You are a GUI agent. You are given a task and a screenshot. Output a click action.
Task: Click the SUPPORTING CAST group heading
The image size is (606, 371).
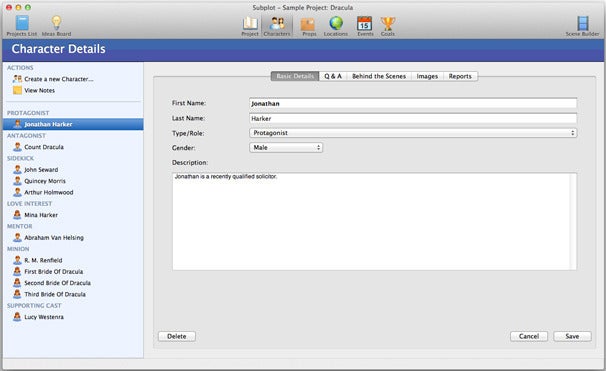point(34,305)
